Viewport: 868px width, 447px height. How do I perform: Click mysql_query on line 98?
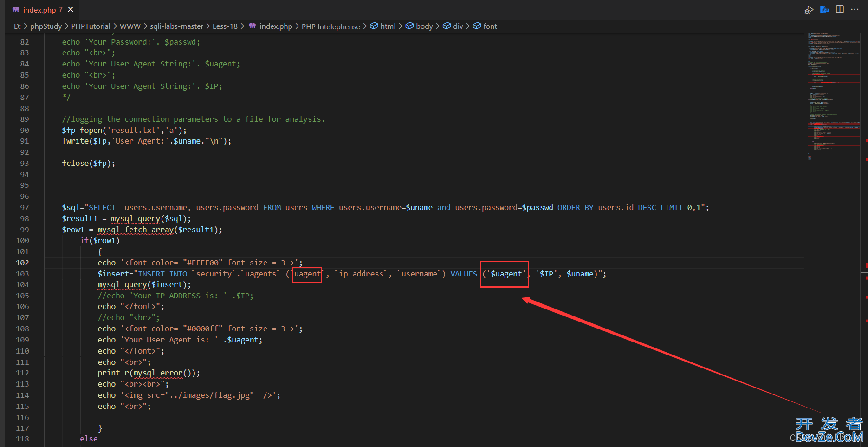tap(136, 219)
